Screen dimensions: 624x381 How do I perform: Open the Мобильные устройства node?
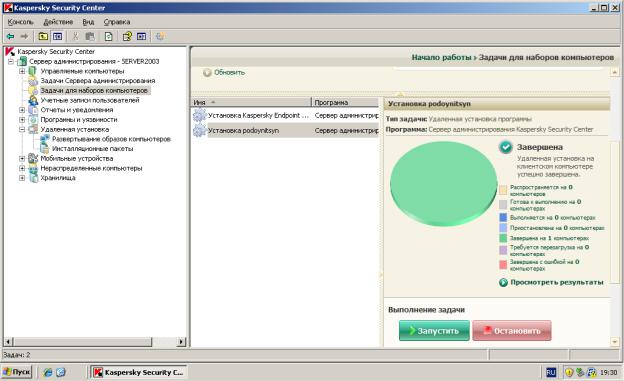pos(76,158)
